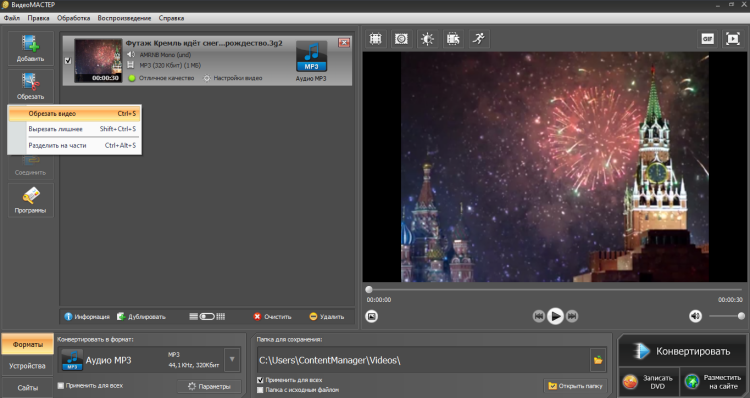750x398 pixels.
Task: Open the Файл menu
Action: pyautogui.click(x=12, y=18)
